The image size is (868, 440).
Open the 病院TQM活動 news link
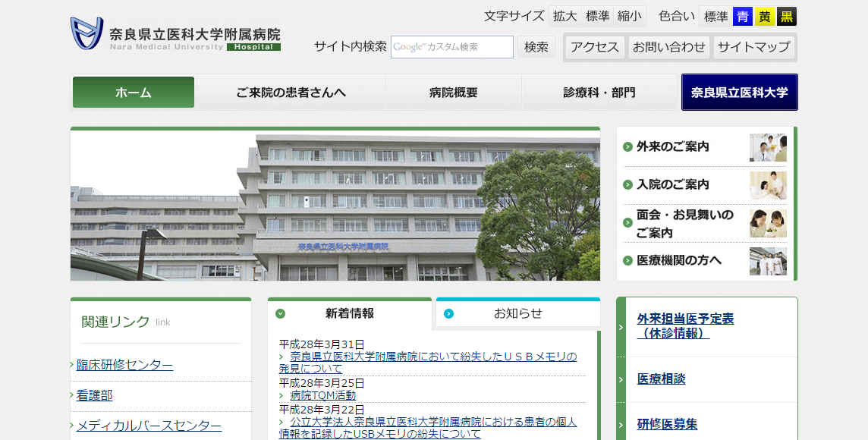click(323, 395)
